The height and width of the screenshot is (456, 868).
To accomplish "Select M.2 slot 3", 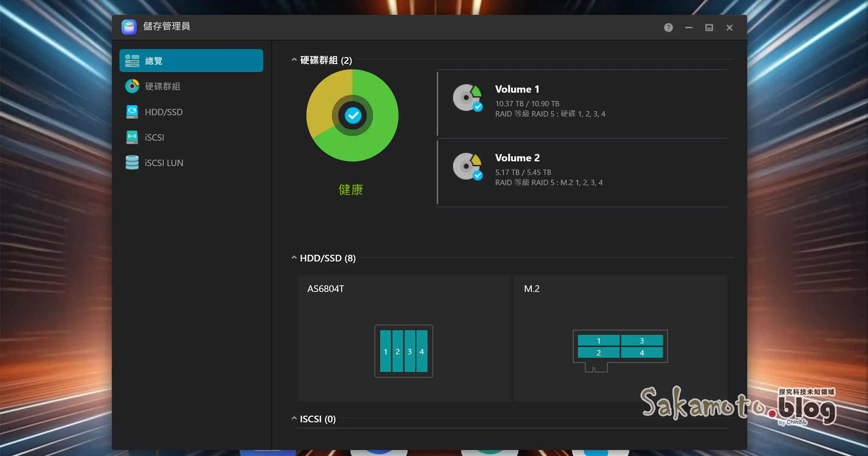I will (642, 340).
